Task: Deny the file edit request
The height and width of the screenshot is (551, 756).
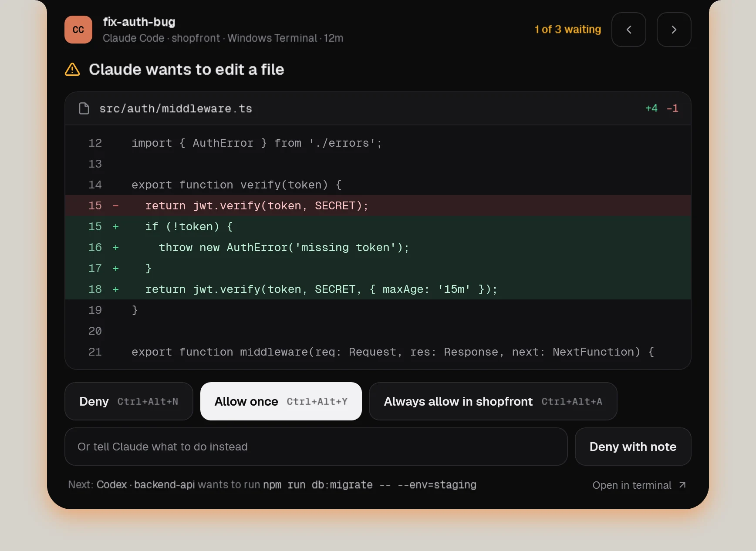Action: point(128,401)
